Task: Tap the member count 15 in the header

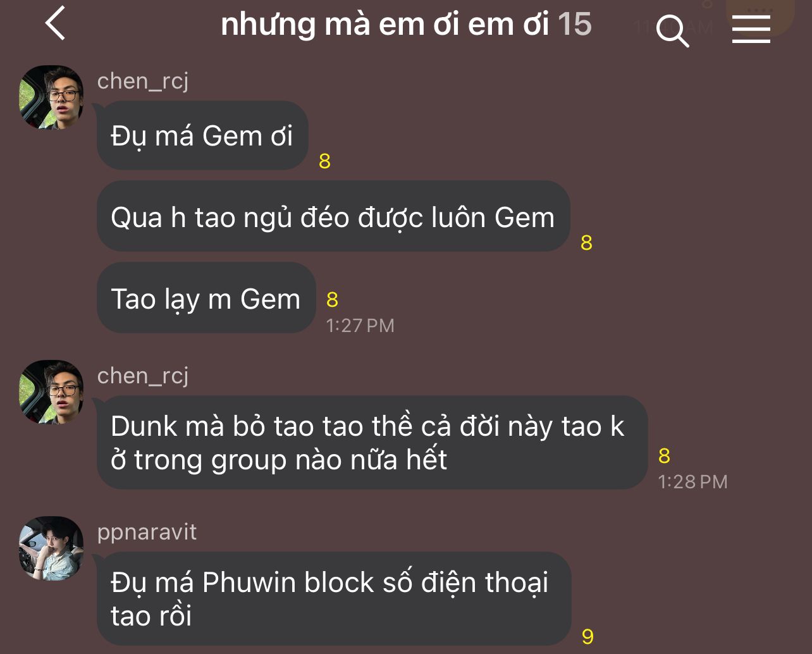Action: [x=575, y=24]
